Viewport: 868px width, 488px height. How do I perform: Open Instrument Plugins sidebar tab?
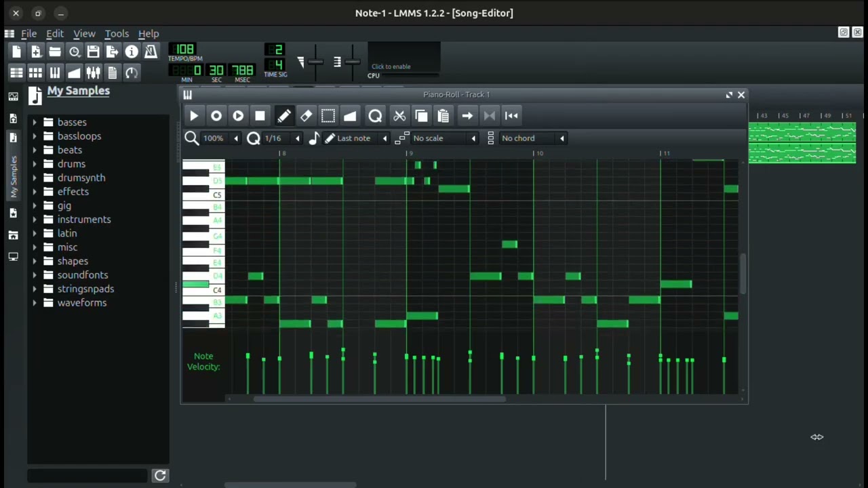13,97
